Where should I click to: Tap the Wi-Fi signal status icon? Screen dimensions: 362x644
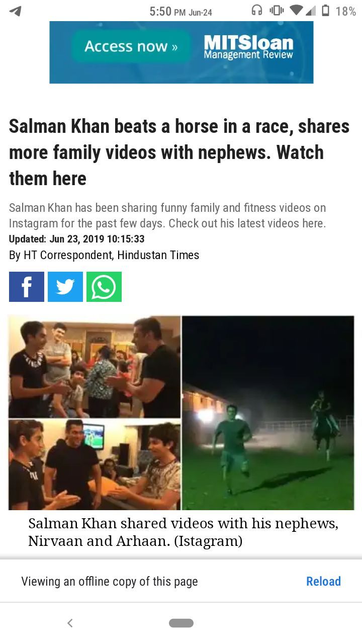coord(297,11)
